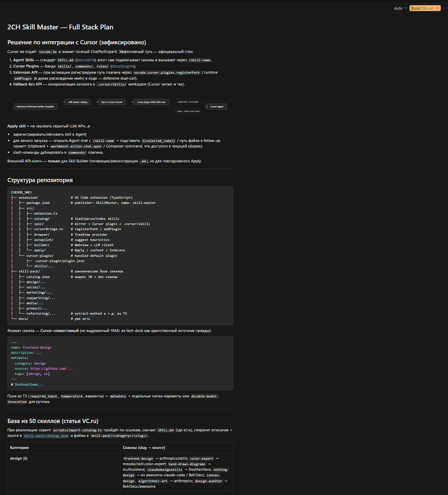Click the 'CURSOR_SMC/' root line in tree
448x495 pixels.
click(x=21, y=192)
